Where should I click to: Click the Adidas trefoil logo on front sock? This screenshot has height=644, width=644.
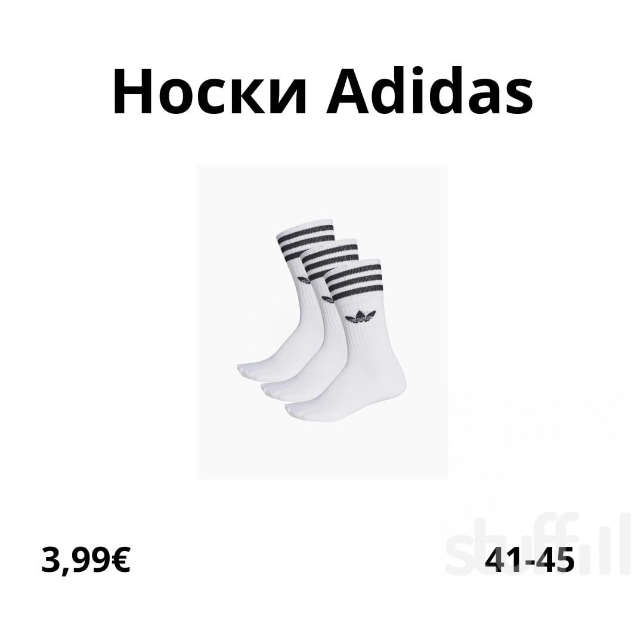tap(361, 318)
